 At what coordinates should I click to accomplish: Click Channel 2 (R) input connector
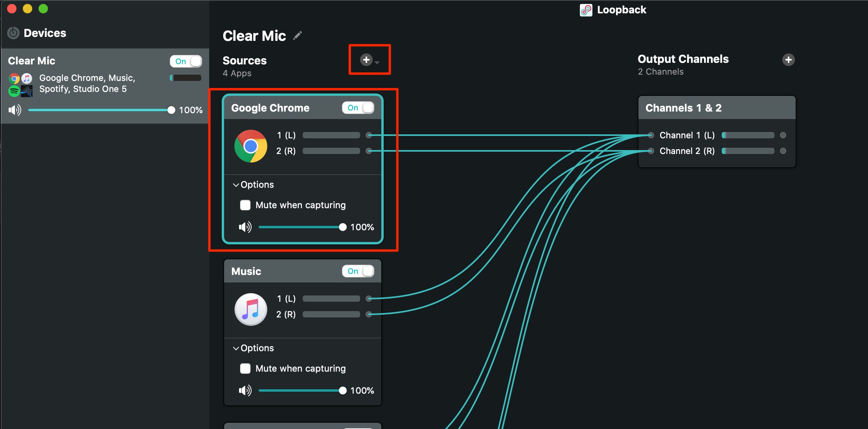[x=651, y=151]
